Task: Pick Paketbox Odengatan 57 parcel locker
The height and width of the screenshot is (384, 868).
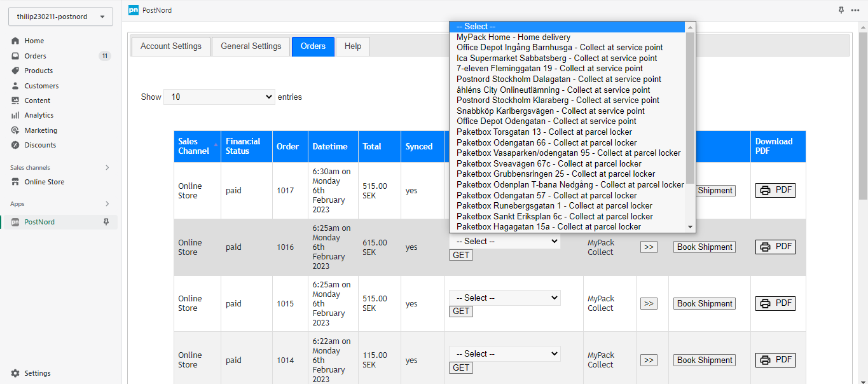Action: pyautogui.click(x=567, y=196)
